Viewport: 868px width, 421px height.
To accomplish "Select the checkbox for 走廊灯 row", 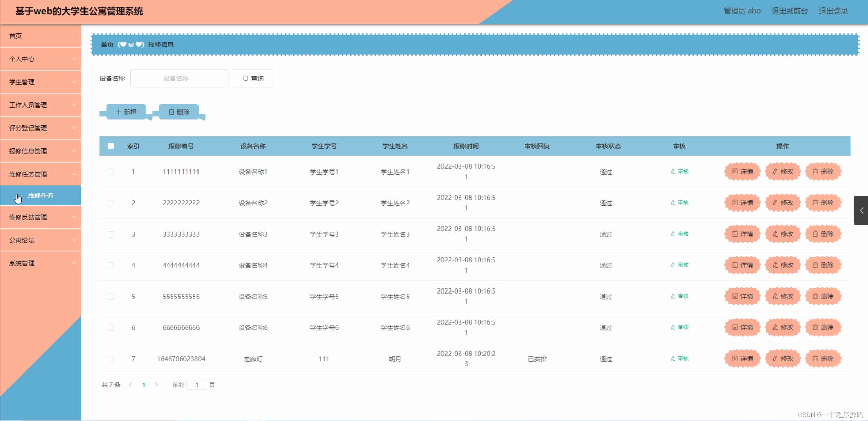I will click(111, 359).
